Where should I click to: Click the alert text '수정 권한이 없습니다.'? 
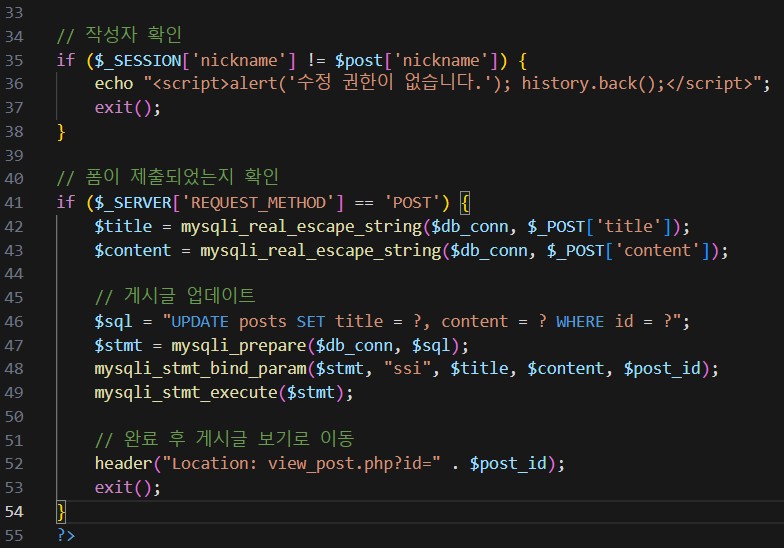click(389, 82)
